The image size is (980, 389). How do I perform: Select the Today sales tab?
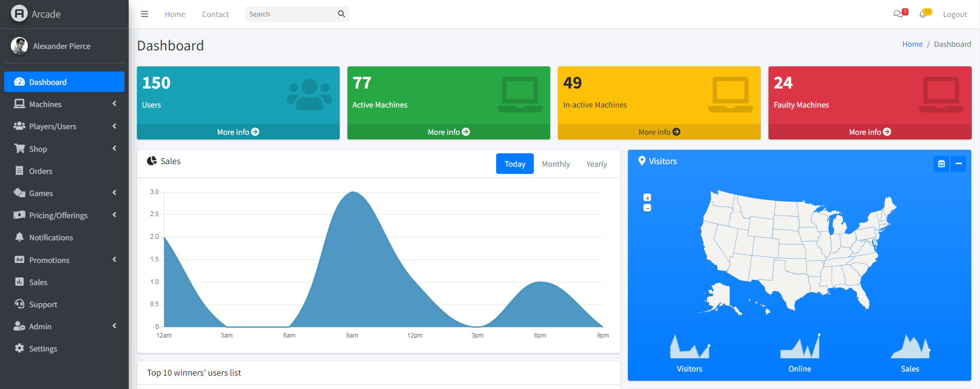click(515, 164)
